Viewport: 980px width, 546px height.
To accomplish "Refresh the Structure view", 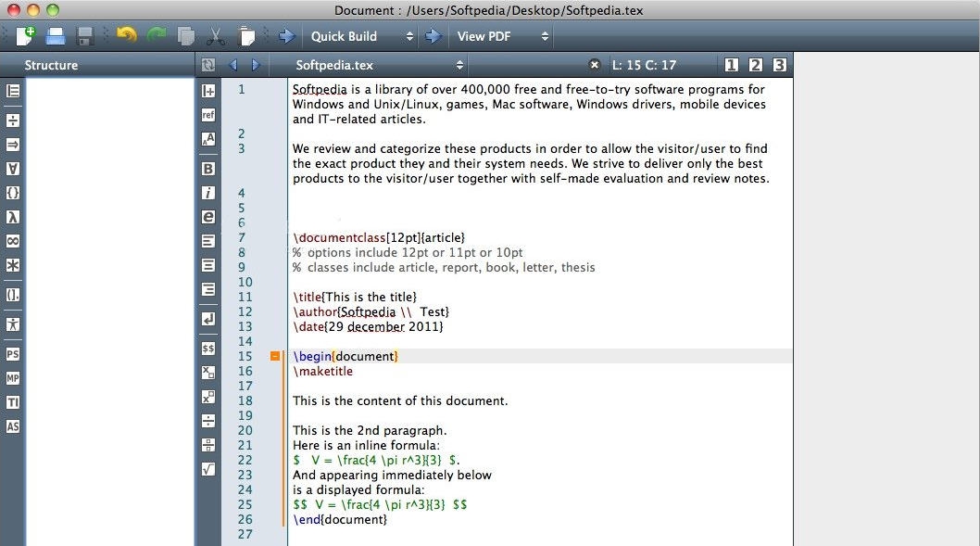I will (207, 65).
